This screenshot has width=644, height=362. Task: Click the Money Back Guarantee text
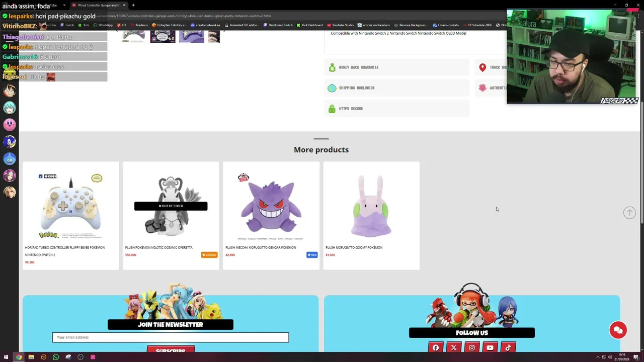point(359,67)
